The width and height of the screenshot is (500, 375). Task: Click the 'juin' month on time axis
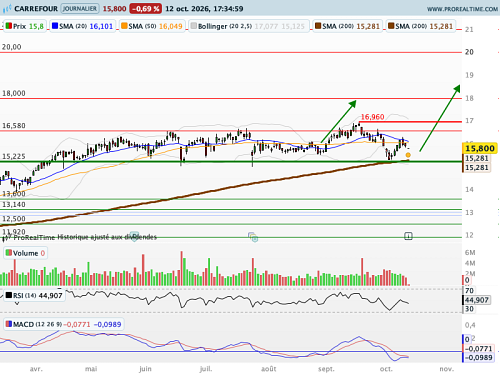click(145, 369)
